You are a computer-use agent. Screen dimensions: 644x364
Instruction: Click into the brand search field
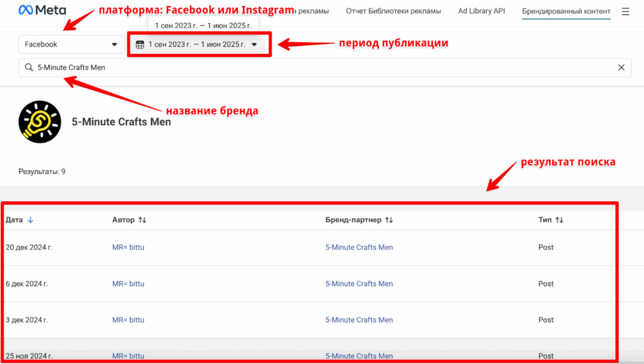[x=325, y=67]
